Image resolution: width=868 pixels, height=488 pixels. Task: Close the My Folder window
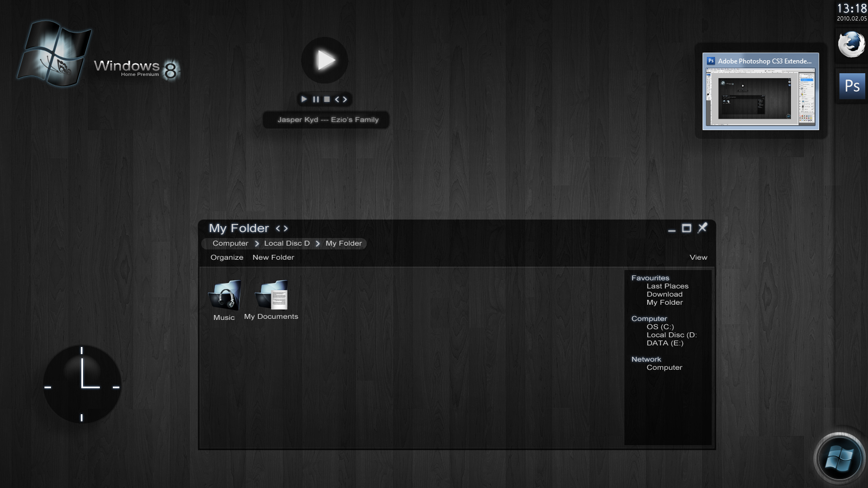(703, 228)
